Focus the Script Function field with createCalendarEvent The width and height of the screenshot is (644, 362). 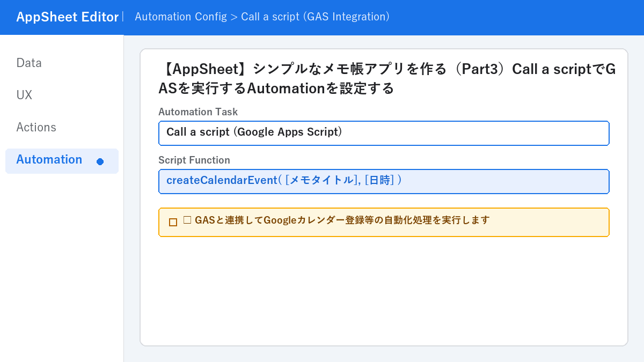[x=384, y=181]
